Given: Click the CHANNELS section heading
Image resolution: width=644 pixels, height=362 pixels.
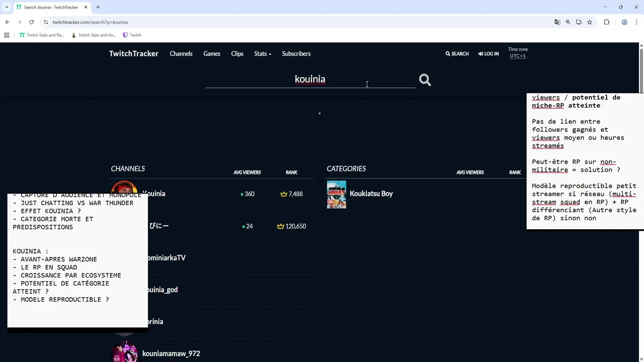Looking at the screenshot, I should point(128,168).
